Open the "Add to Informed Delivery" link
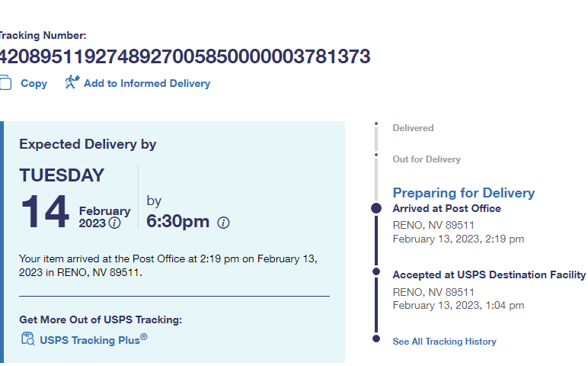 pos(147,84)
